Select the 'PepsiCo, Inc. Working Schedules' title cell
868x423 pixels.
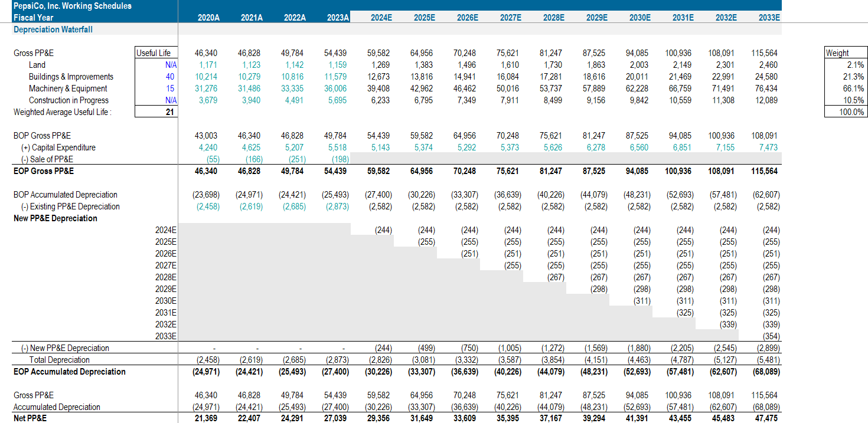pyautogui.click(x=73, y=6)
